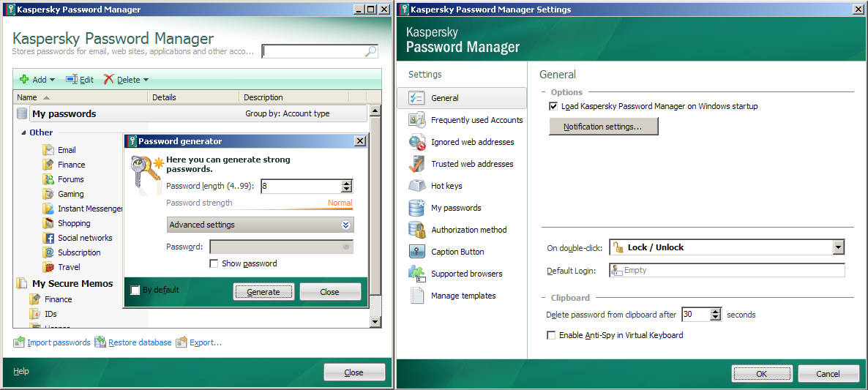Click the Subscription folder icon

(x=48, y=252)
